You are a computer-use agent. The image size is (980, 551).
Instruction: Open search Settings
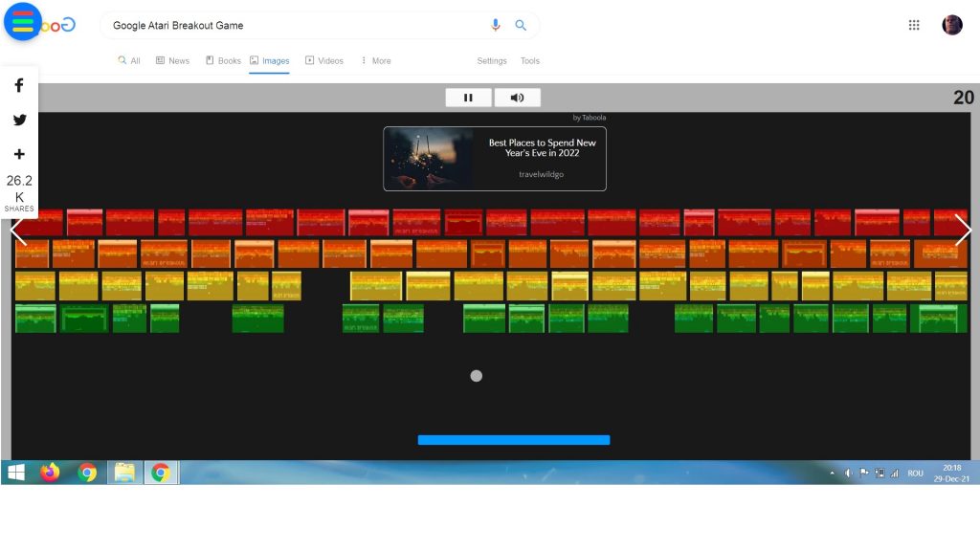coord(492,60)
